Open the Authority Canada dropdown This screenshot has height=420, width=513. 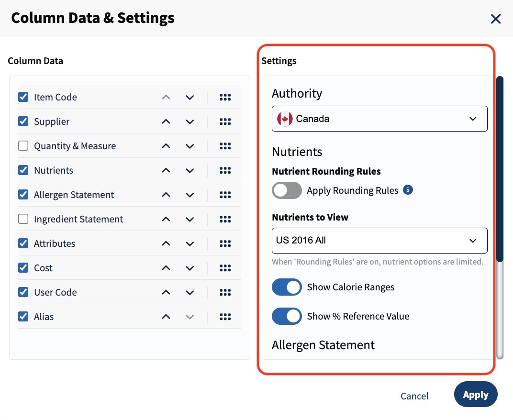[379, 119]
